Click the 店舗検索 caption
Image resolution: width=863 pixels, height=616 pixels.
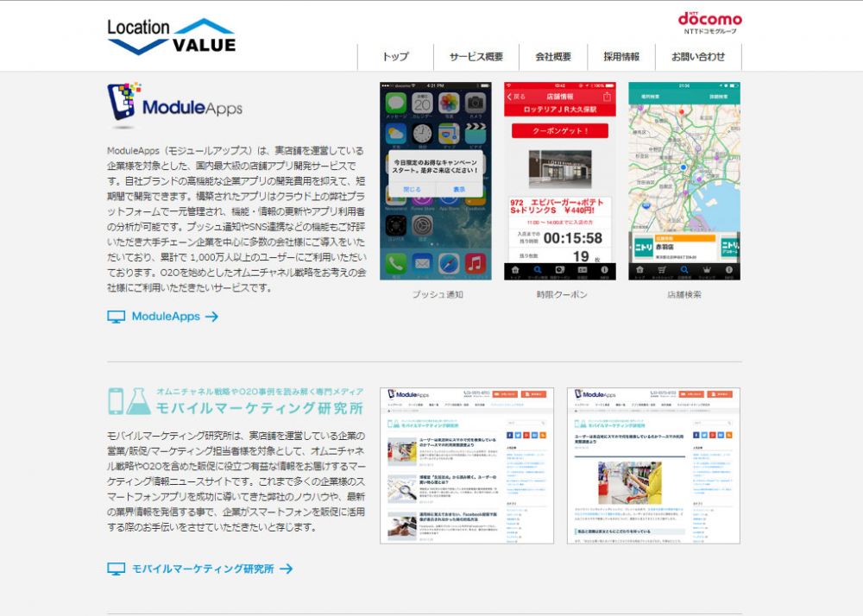coord(684,295)
